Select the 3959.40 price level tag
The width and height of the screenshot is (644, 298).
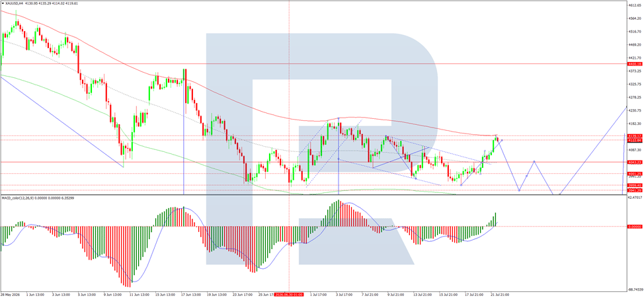(635, 185)
